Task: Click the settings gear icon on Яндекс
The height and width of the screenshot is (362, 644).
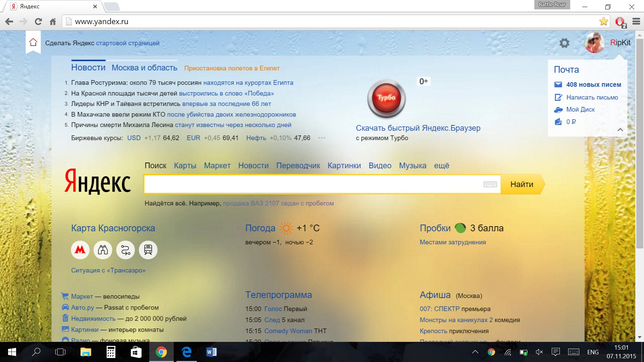Action: coord(565,43)
